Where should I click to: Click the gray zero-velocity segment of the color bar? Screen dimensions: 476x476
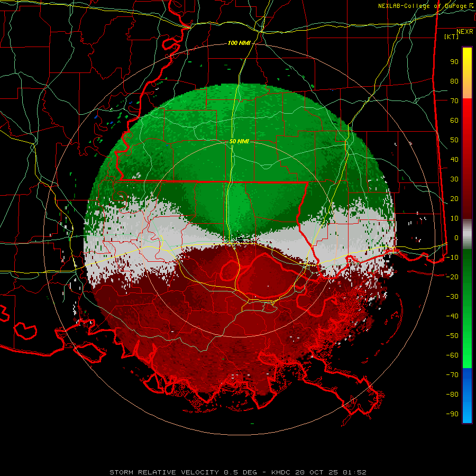pos(467,234)
